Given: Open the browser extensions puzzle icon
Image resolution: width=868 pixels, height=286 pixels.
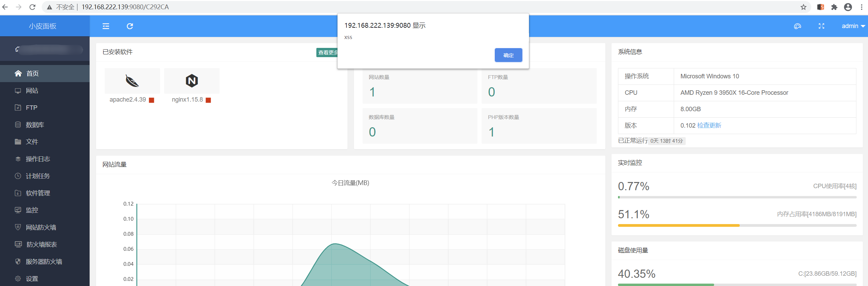Looking at the screenshot, I should 834,7.
